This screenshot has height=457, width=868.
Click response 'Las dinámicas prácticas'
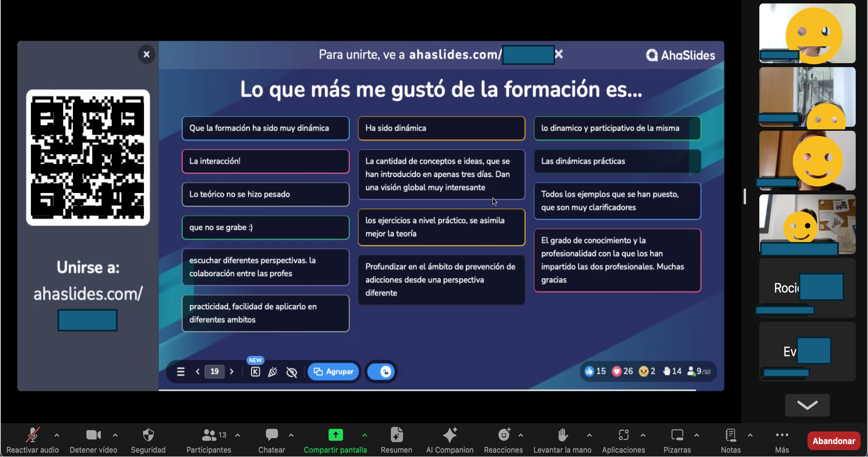coord(617,161)
